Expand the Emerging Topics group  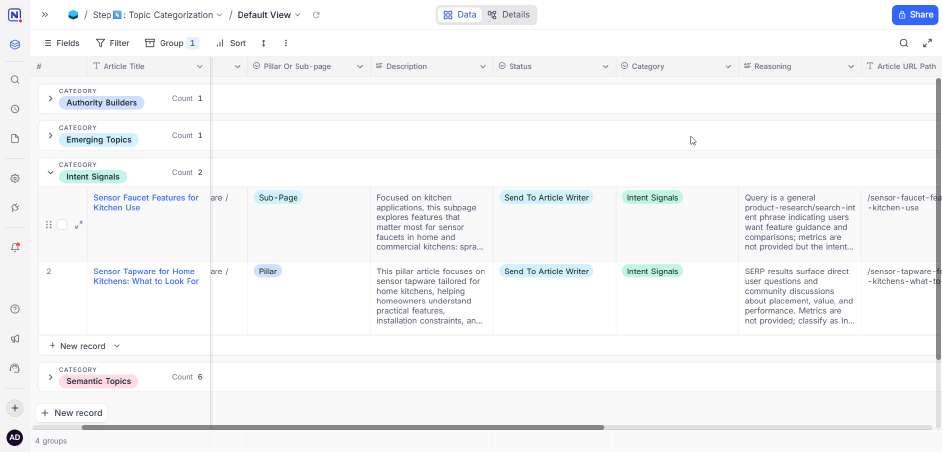point(50,136)
